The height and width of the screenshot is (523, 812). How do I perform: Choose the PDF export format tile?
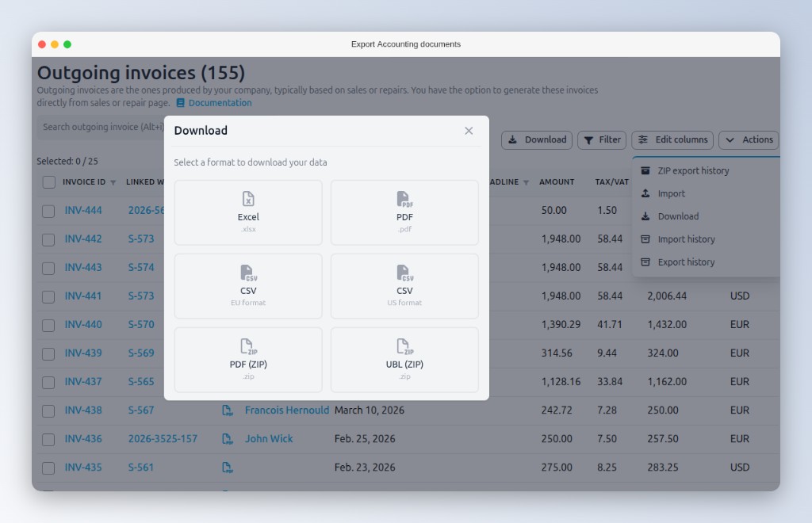[x=404, y=212]
